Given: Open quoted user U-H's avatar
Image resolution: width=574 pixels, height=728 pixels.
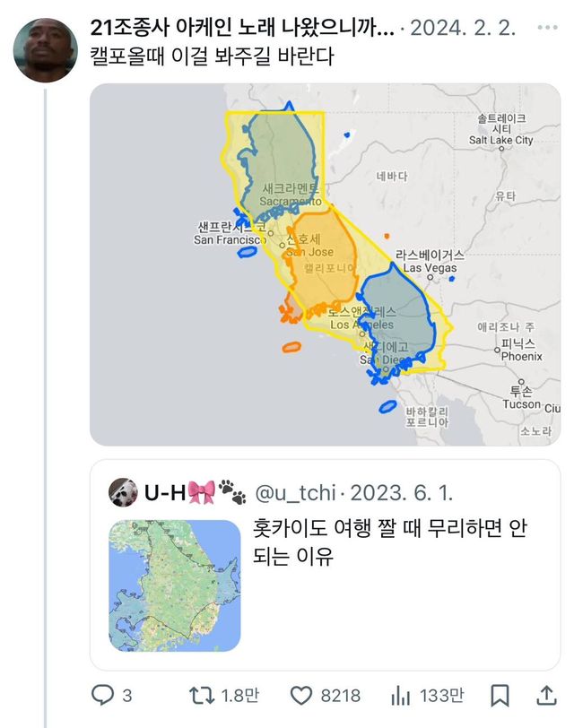Looking at the screenshot, I should pos(123,491).
